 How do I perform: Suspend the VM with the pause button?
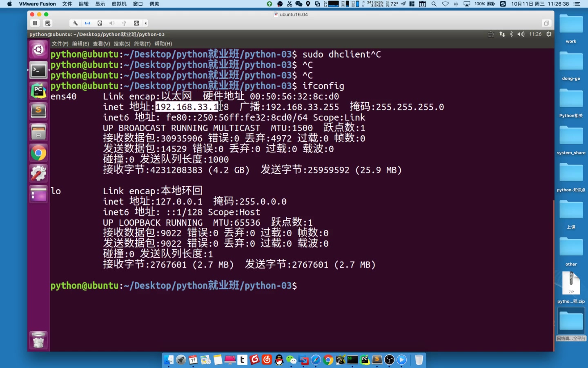(35, 23)
